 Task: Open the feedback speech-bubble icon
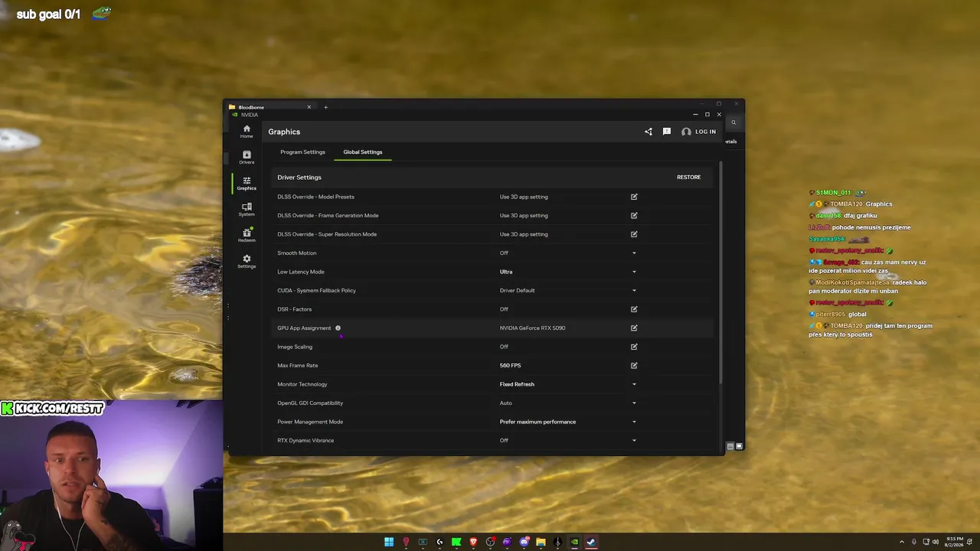[667, 132]
